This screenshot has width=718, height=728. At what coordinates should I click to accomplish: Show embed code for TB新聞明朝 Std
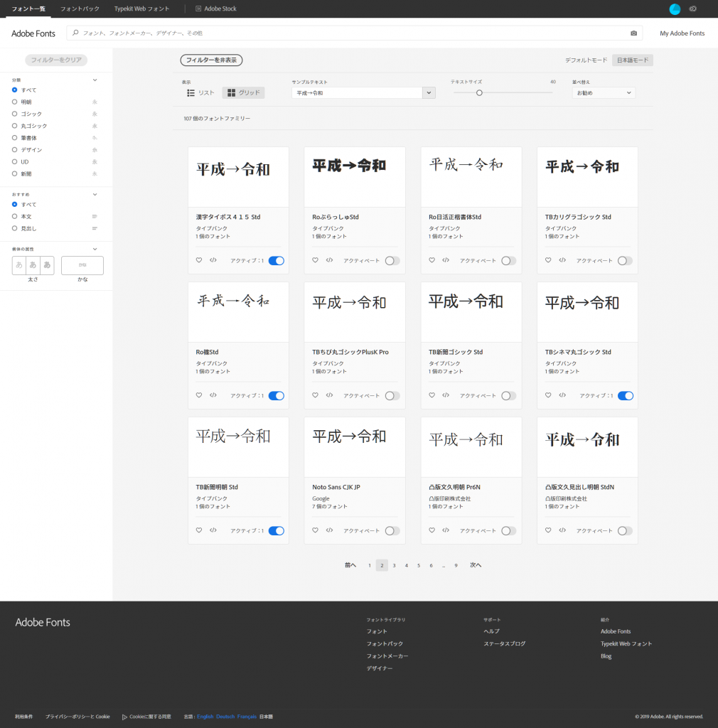pos(213,530)
